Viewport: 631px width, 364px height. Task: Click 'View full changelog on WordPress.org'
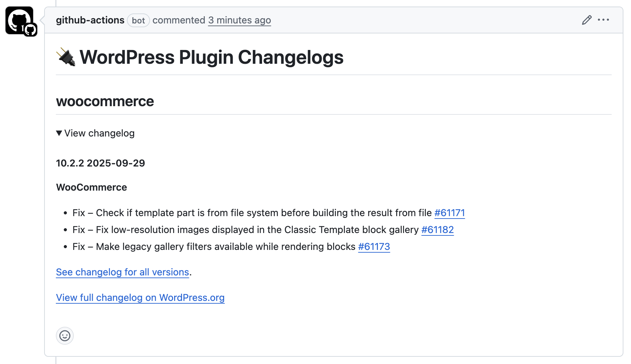pyautogui.click(x=140, y=297)
